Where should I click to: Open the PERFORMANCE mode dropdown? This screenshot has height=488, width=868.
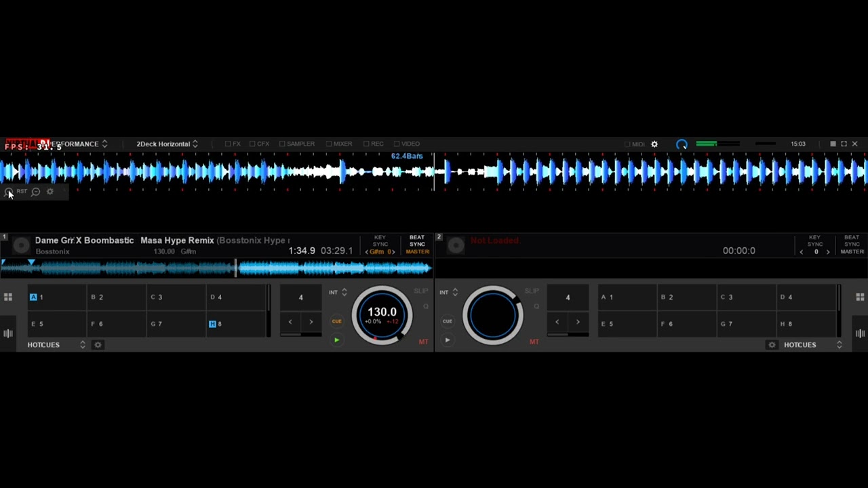[x=78, y=144]
